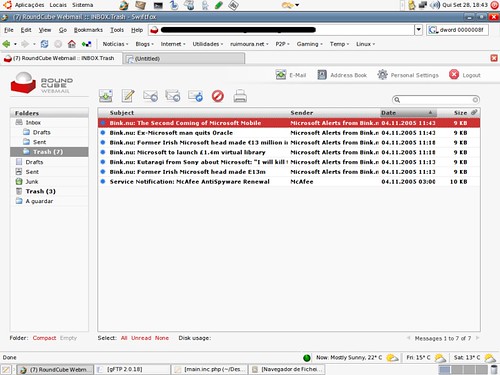Expand the Utilidades bookmarks folder
Viewport: 500px width, 375px height.
pos(208,44)
